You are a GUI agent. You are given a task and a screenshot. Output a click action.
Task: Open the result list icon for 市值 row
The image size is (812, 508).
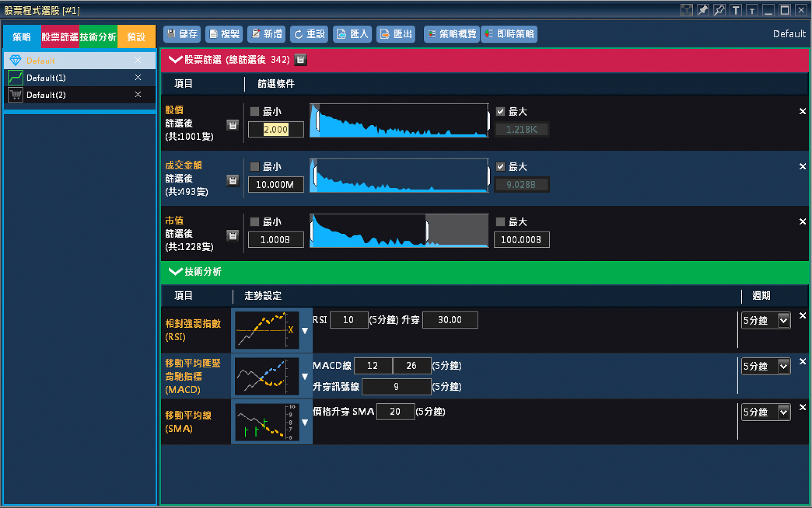(x=233, y=236)
